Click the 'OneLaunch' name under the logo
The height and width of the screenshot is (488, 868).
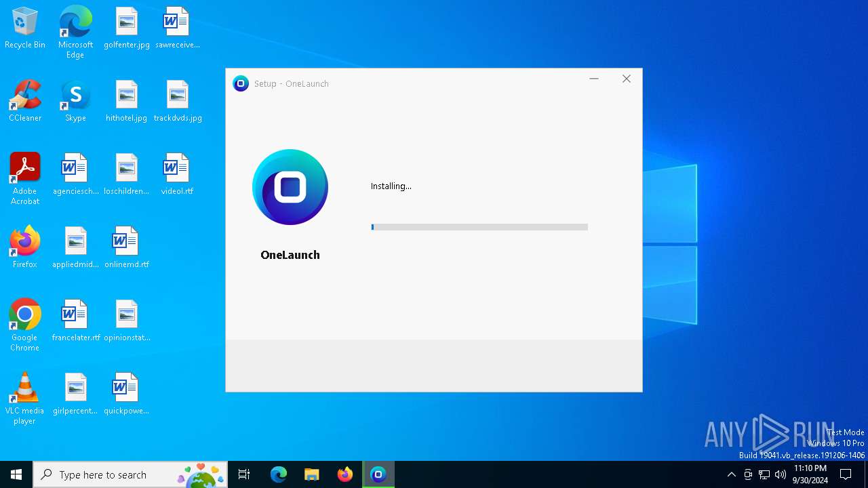click(290, 255)
